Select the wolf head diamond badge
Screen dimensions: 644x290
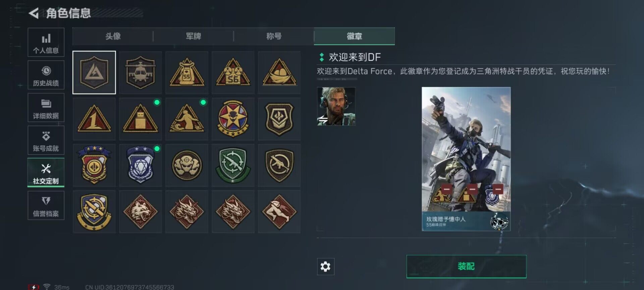click(x=140, y=212)
